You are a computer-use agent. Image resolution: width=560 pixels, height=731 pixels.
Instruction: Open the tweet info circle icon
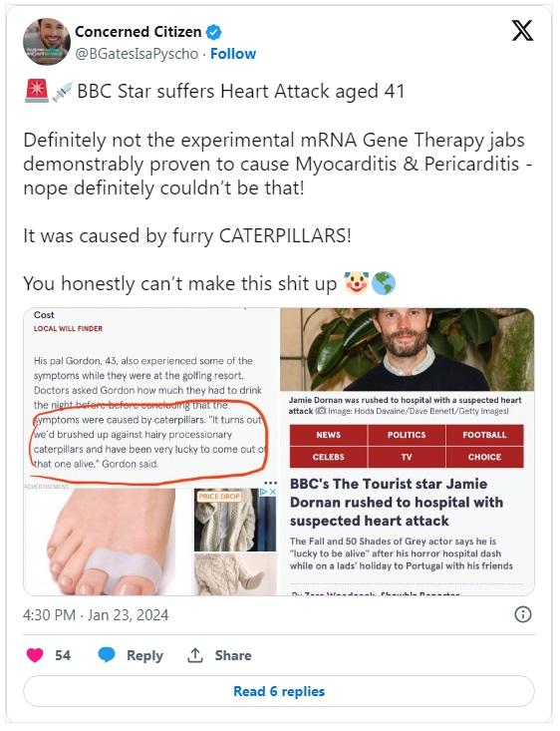523,614
